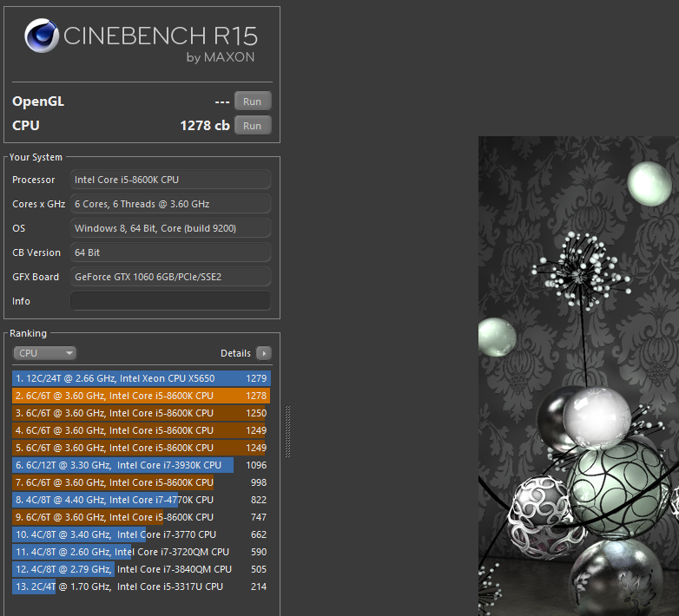Viewport: 679px width, 616px height.
Task: Click the Cores x GHz field
Action: 170,204
